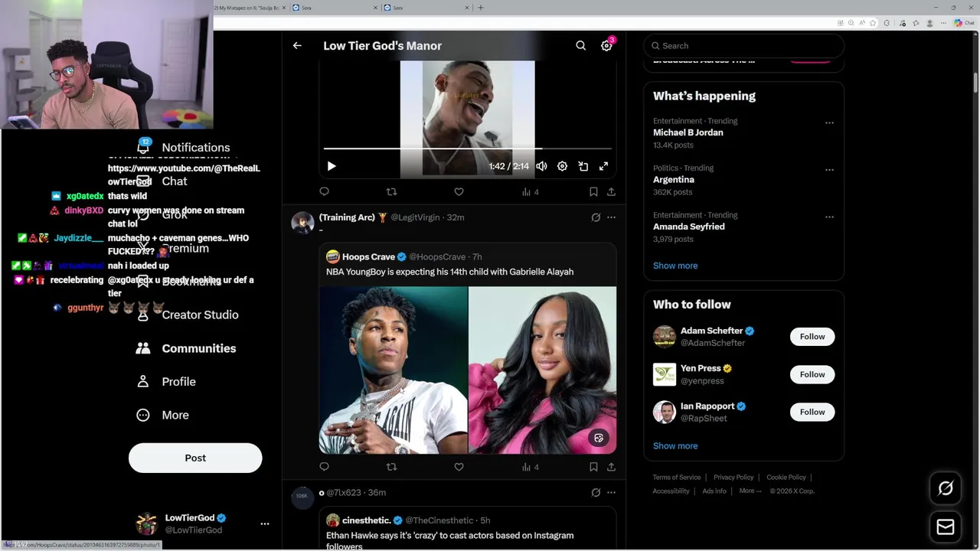Image resolution: width=980 pixels, height=551 pixels.
Task: View analytics of the video post
Action: tap(530, 191)
